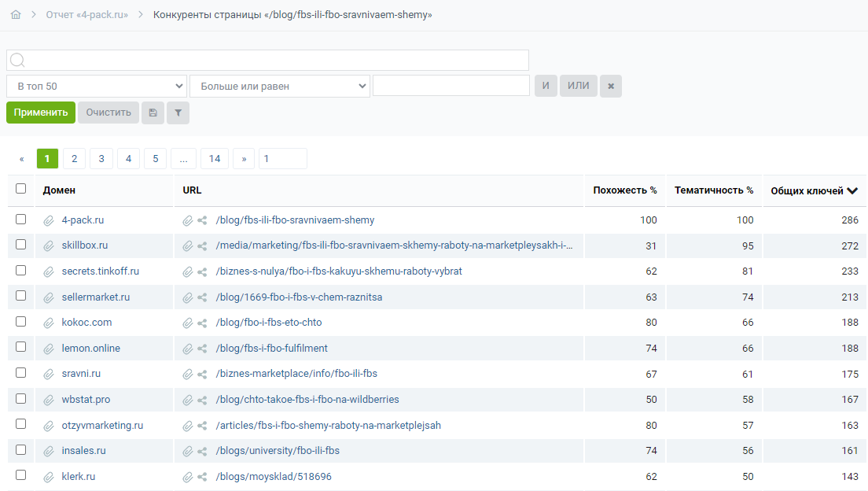
Task: Click URL paperclip icon in the lemon.online row
Action: tap(188, 349)
